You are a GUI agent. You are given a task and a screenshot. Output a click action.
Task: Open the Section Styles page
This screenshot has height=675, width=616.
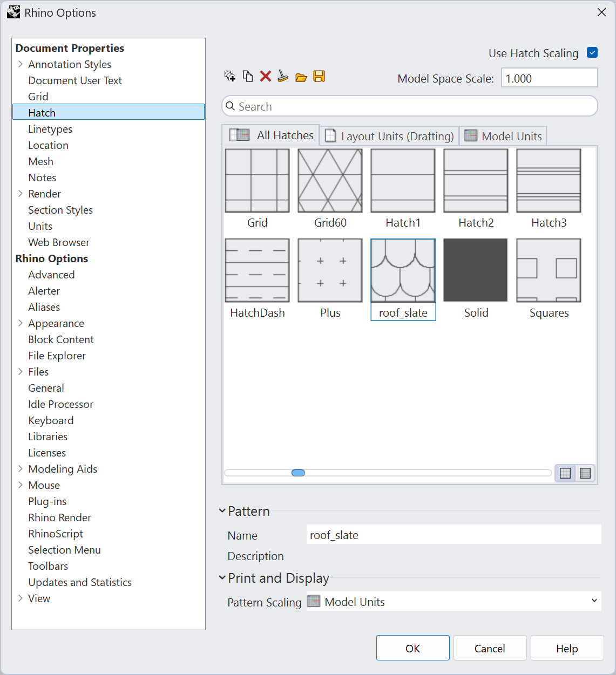pyautogui.click(x=60, y=210)
